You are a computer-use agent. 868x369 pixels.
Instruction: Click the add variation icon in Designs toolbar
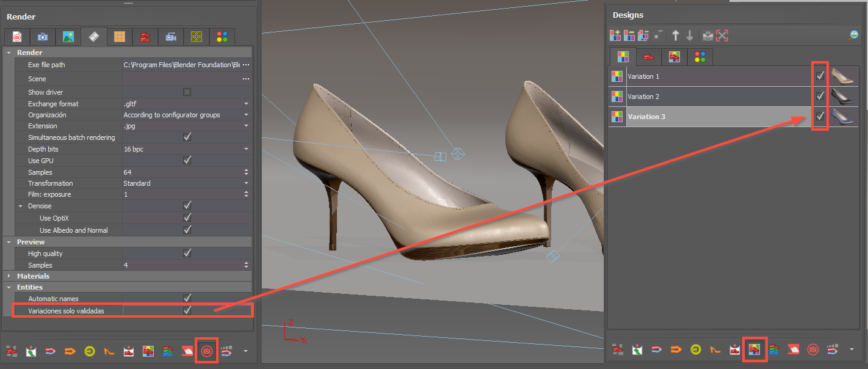[x=615, y=36]
